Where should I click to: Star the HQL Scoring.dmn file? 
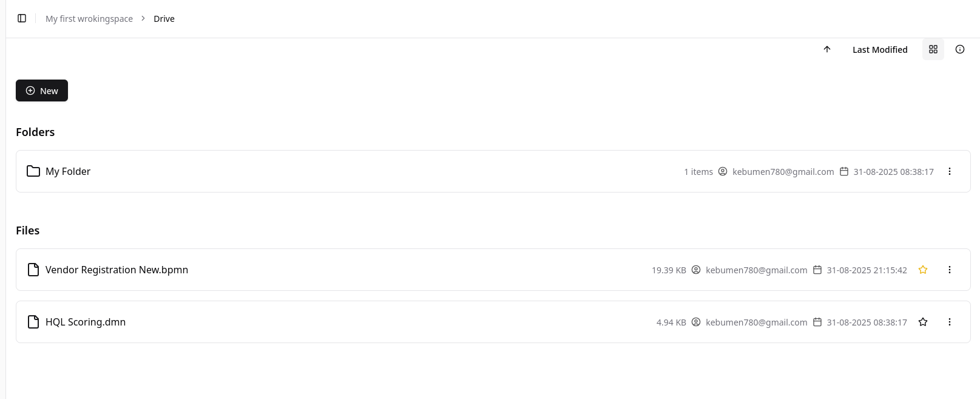pos(923,322)
